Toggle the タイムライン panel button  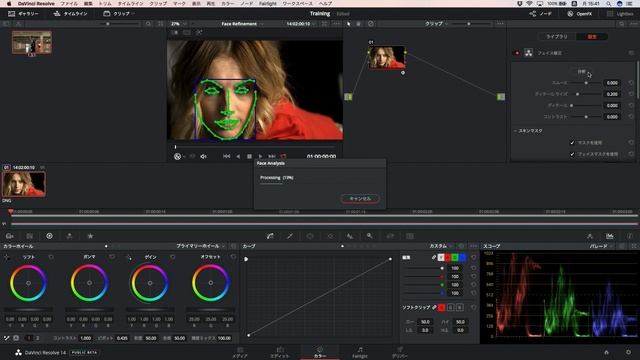pos(70,13)
